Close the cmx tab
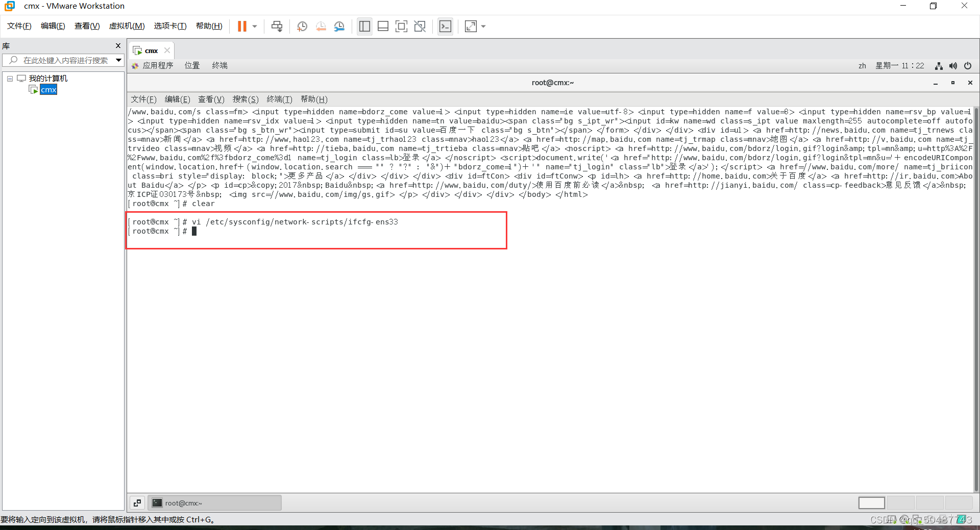Image resolution: width=980 pixels, height=530 pixels. (x=167, y=51)
